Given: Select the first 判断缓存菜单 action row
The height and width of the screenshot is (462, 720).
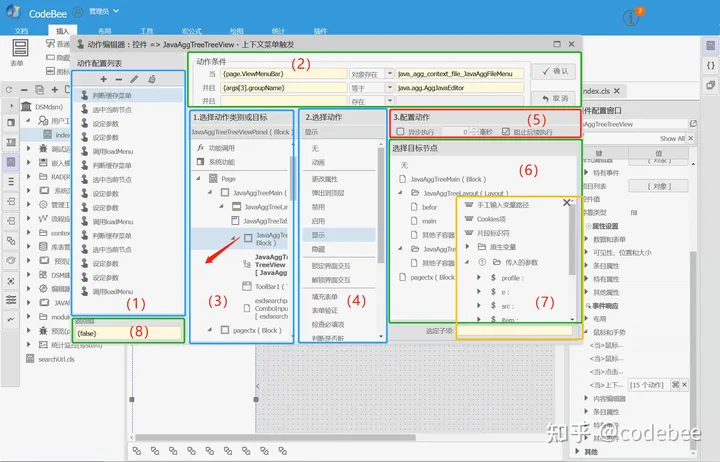Looking at the screenshot, I should (x=128, y=96).
